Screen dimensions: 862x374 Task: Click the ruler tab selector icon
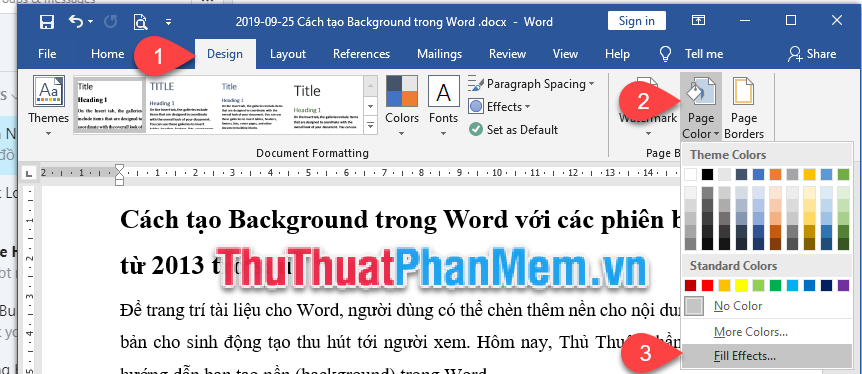pyautogui.click(x=30, y=173)
